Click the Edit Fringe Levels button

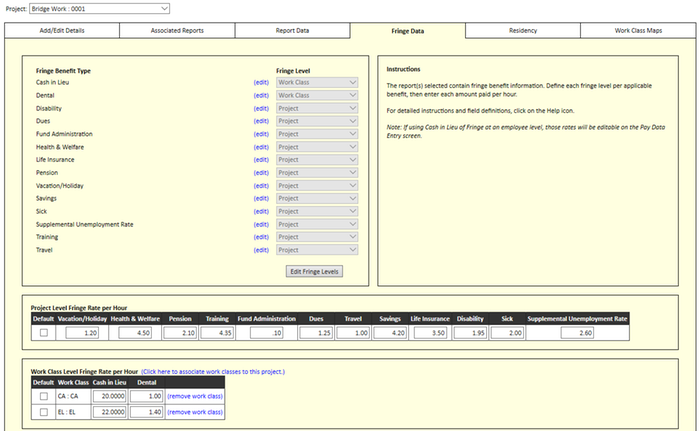315,272
